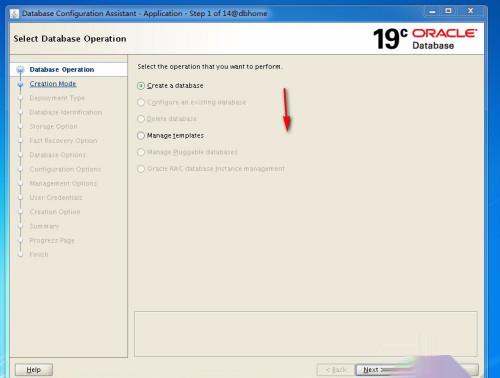
Task: Select Oracle RAC database instance management option
Action: click(x=141, y=169)
